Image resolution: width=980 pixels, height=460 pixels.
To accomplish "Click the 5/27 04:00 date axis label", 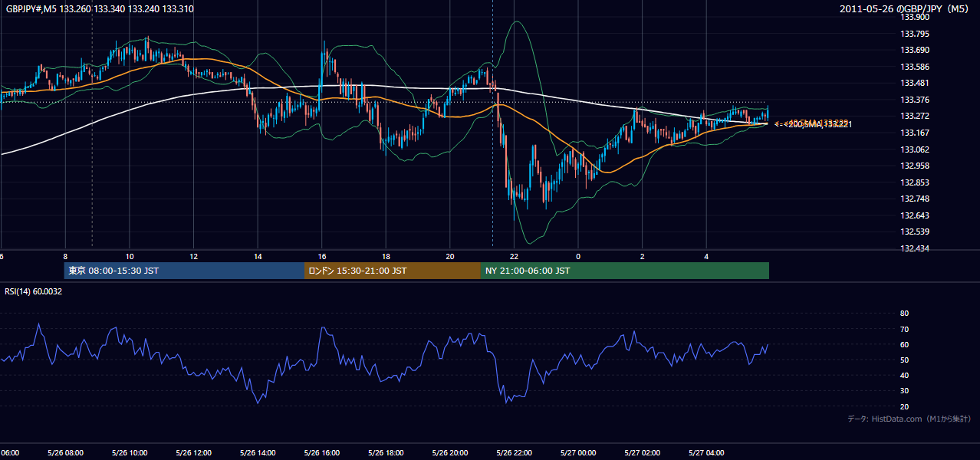I will tap(706, 452).
